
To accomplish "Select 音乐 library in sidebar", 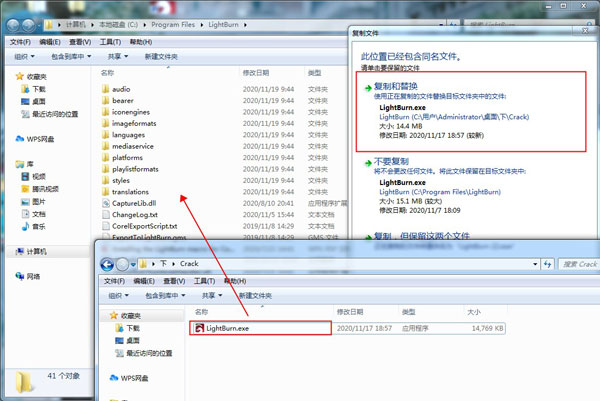I will (x=39, y=227).
